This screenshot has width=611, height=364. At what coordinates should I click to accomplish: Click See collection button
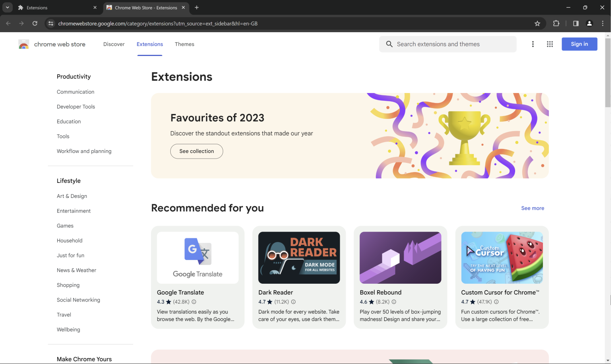tap(197, 151)
